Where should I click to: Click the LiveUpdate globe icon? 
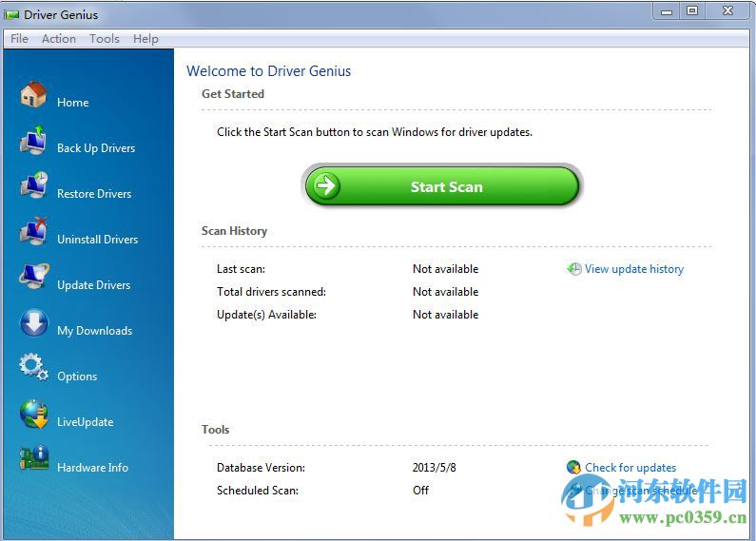[x=33, y=414]
